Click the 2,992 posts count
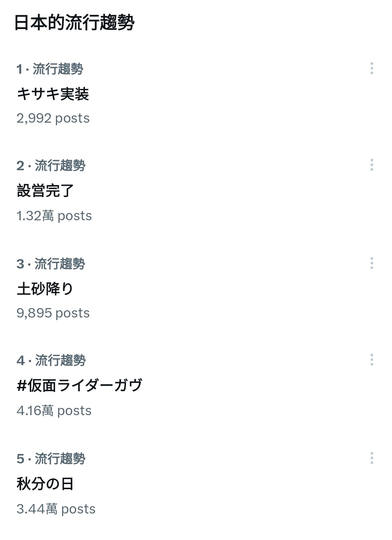This screenshot has height=540, width=392. pos(53,118)
